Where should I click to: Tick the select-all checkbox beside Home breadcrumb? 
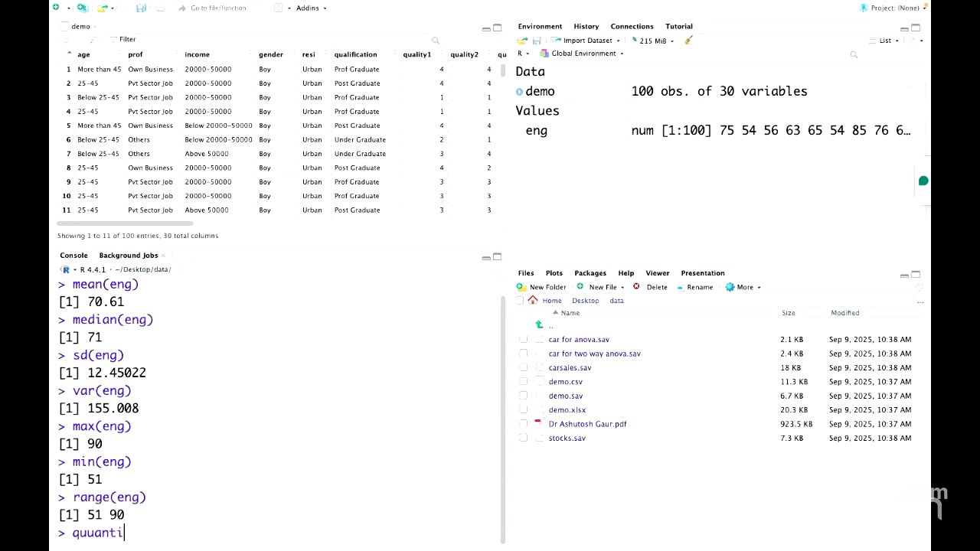point(520,301)
